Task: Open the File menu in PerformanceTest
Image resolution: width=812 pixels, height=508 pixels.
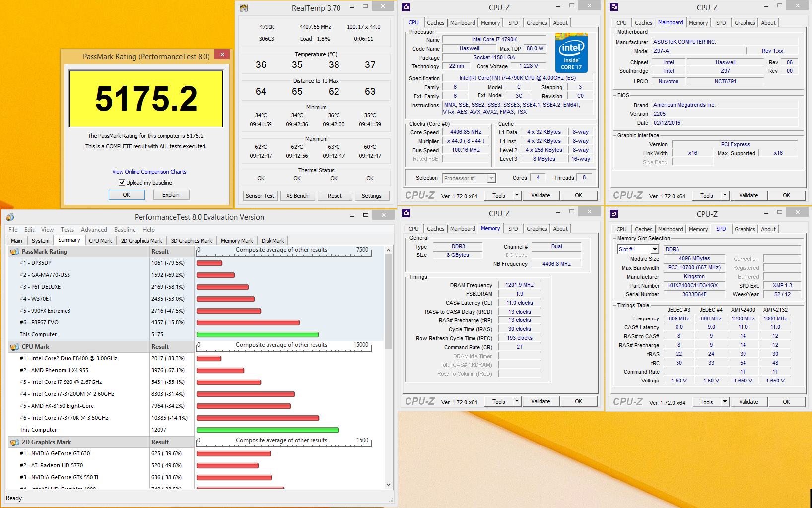Action: tap(13, 230)
